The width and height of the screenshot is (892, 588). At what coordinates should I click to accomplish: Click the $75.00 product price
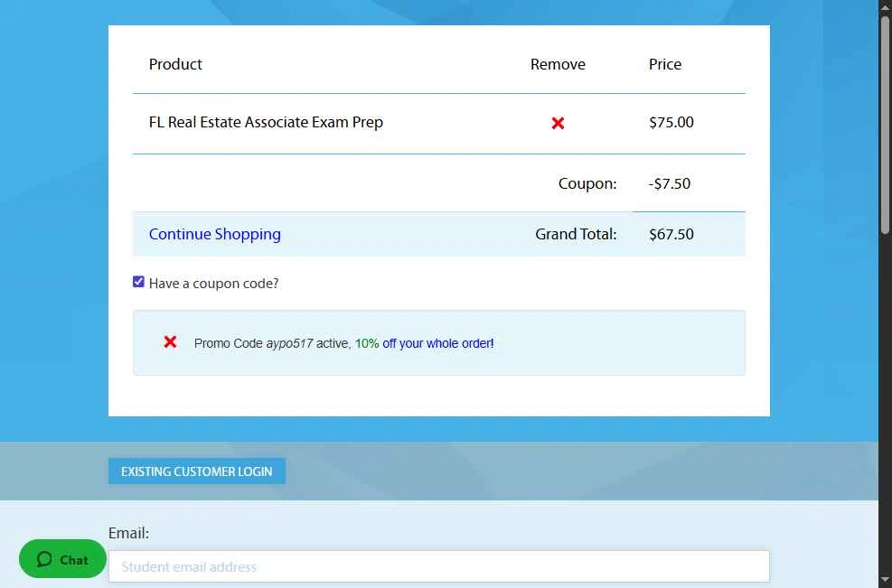click(x=671, y=122)
